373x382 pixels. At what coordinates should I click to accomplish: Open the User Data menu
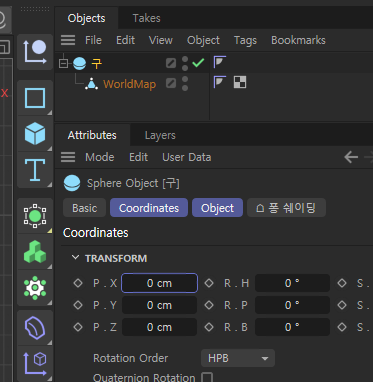pyautogui.click(x=187, y=157)
